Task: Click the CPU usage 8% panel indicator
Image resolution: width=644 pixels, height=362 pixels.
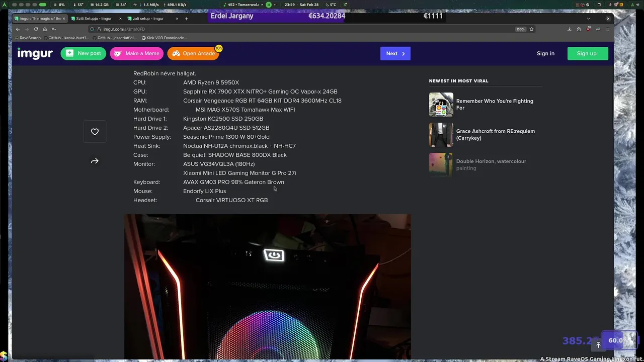Action: (x=59, y=5)
